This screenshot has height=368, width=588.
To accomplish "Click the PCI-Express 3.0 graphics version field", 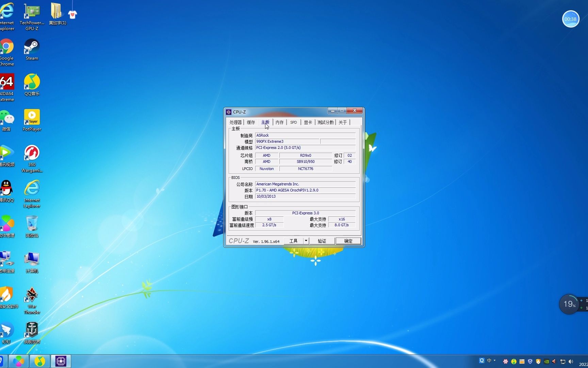I will click(305, 213).
